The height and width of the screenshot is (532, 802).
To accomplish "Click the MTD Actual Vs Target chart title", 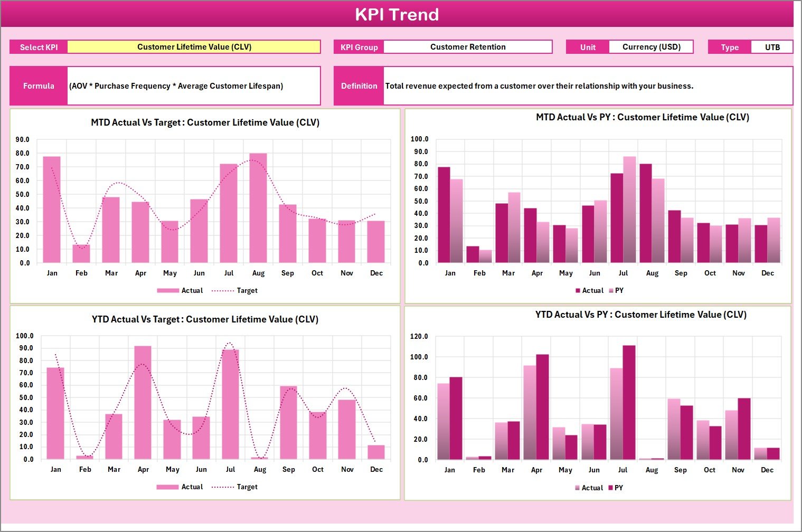I will click(x=205, y=122).
